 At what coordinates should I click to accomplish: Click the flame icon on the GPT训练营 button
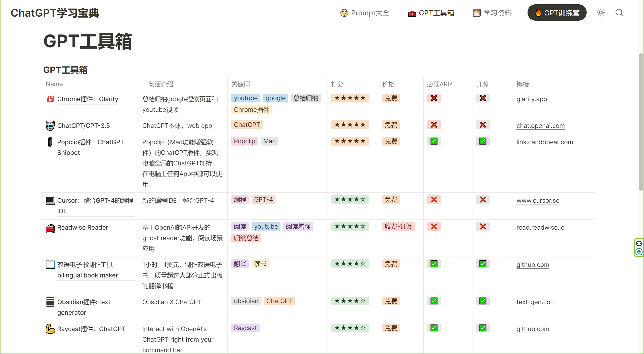click(x=538, y=13)
